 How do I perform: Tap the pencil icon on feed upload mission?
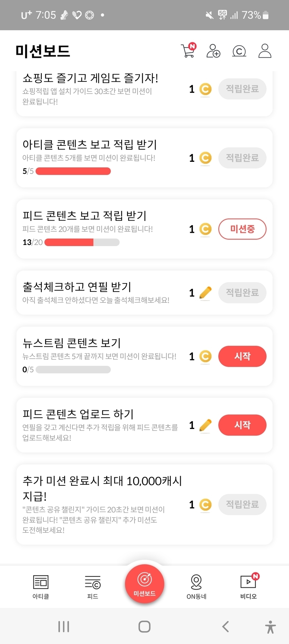[x=205, y=425]
